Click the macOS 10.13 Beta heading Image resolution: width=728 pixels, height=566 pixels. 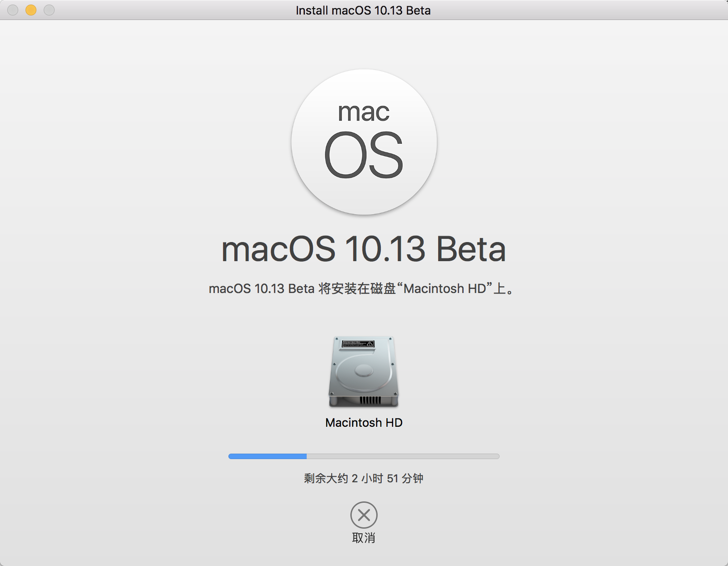click(x=364, y=249)
